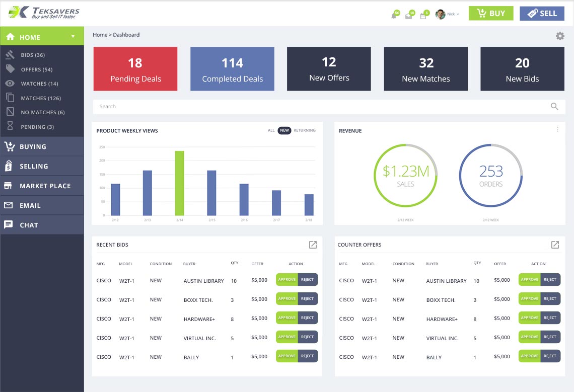Click into the Search input field

317,107
